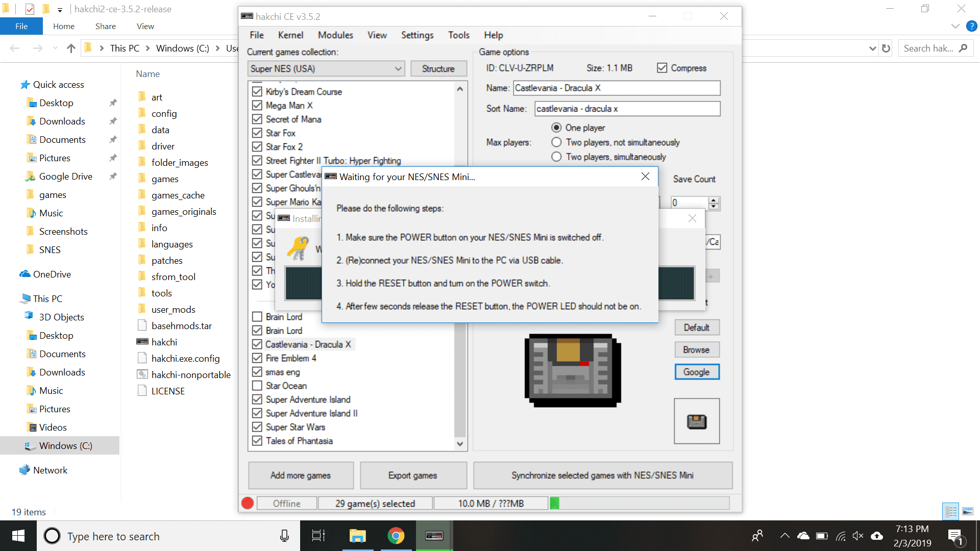Show hidden system tray icons
This screenshot has height=551, width=980.
[x=785, y=536]
